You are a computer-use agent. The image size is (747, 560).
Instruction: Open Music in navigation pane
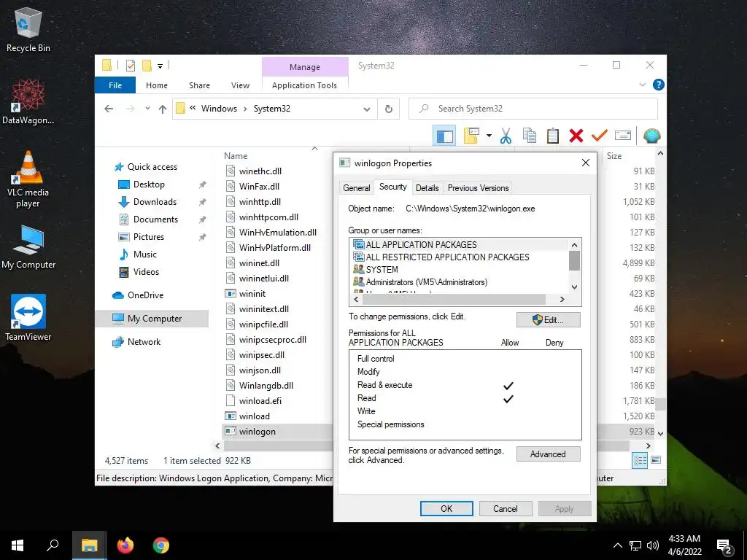coord(145,254)
